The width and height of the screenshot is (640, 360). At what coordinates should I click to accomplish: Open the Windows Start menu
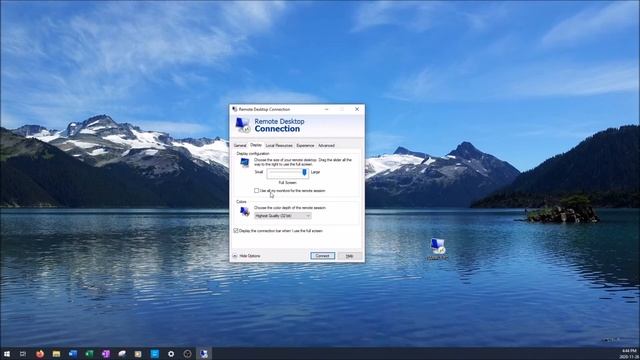coord(7,354)
